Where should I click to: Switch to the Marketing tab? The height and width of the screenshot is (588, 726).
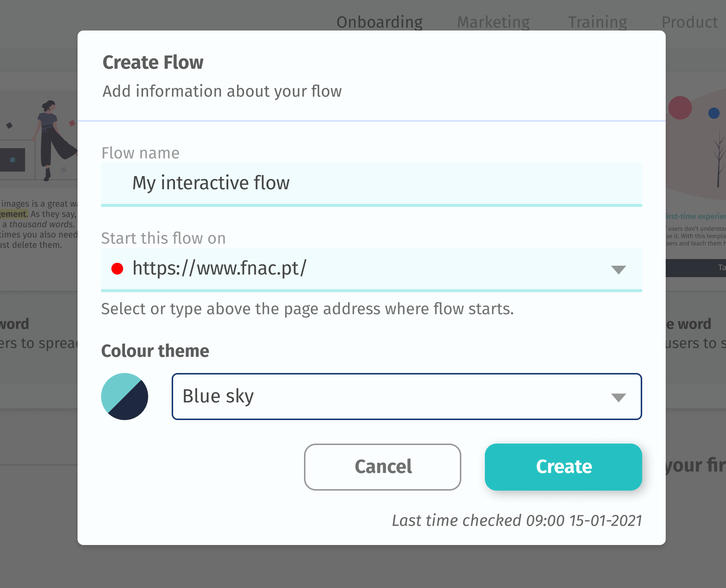pyautogui.click(x=493, y=22)
